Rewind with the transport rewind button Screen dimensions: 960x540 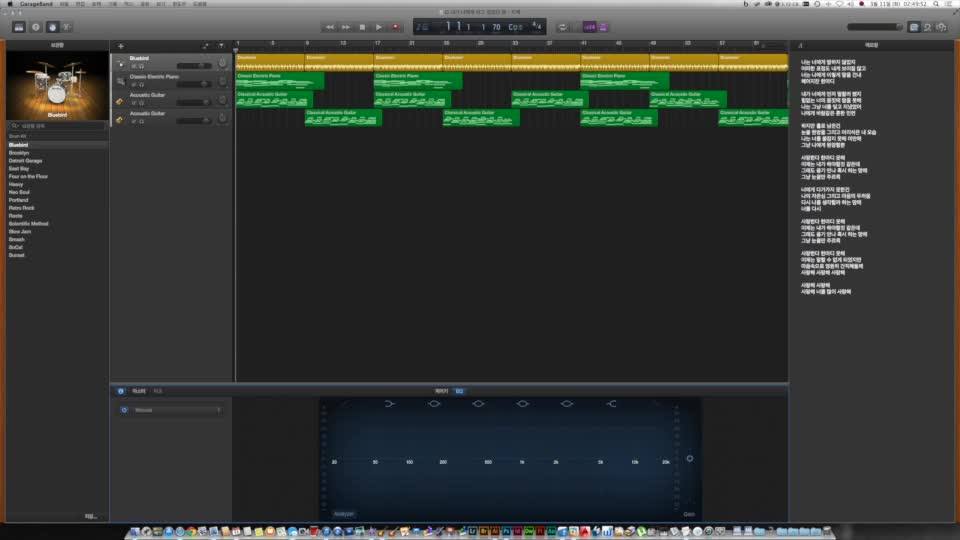click(331, 27)
